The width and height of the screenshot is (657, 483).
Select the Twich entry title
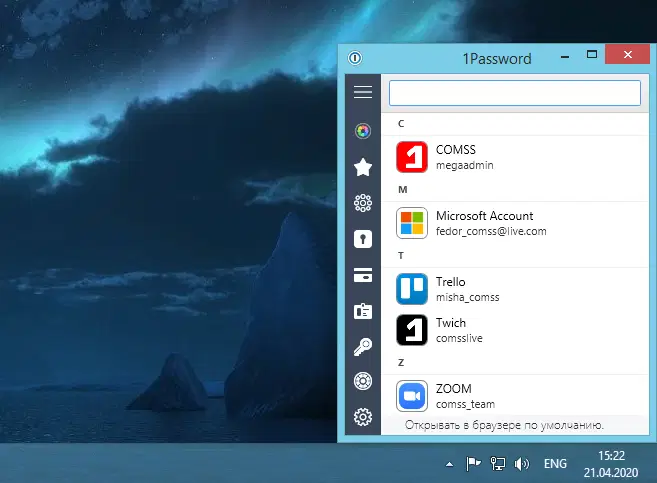point(451,323)
